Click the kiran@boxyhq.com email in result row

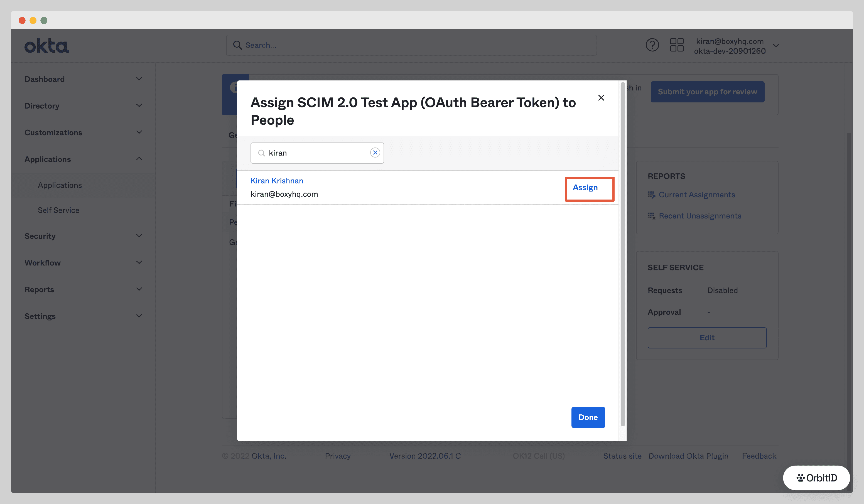(284, 194)
